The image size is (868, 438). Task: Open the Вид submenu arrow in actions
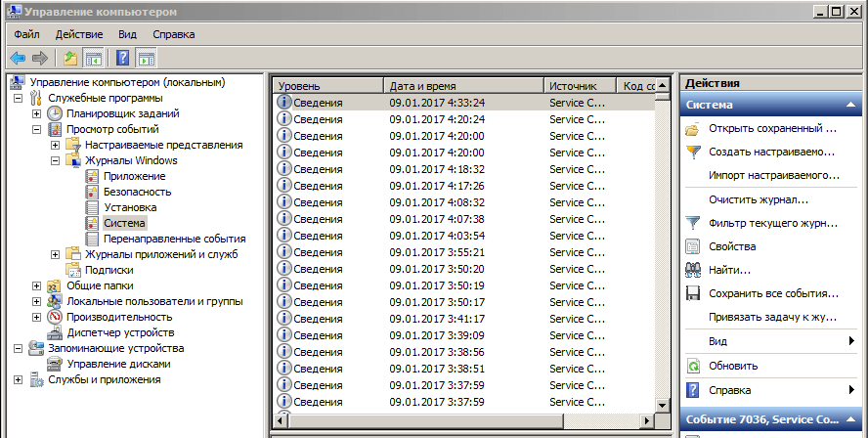[851, 341]
